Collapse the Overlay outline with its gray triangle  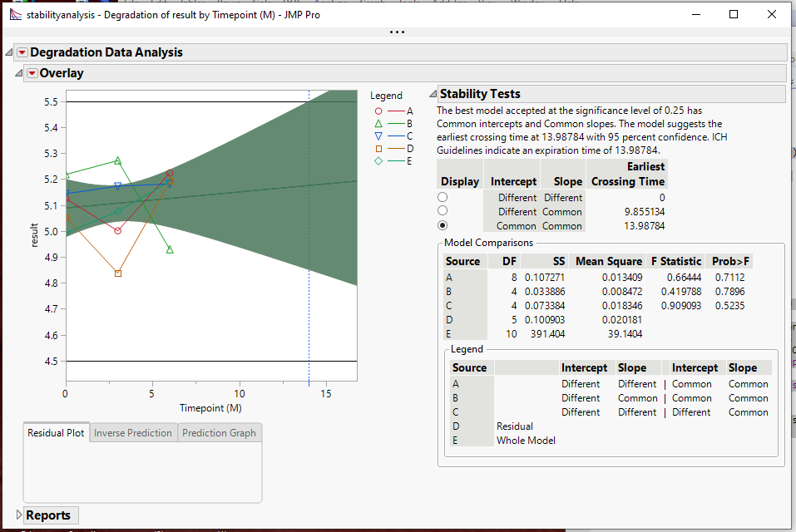click(x=18, y=73)
